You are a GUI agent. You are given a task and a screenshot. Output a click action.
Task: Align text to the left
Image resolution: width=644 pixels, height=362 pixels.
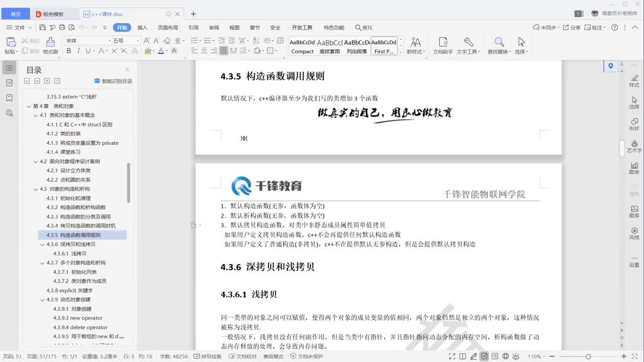pyautogui.click(x=195, y=51)
